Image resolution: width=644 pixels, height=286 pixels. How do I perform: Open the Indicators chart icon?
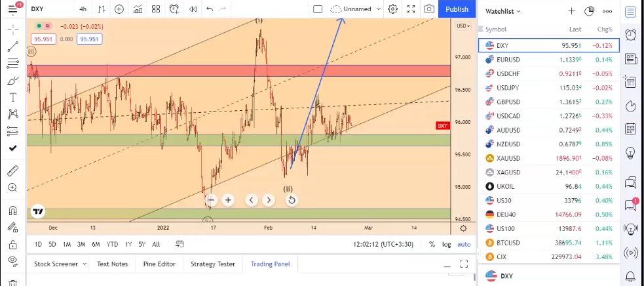tap(138, 9)
